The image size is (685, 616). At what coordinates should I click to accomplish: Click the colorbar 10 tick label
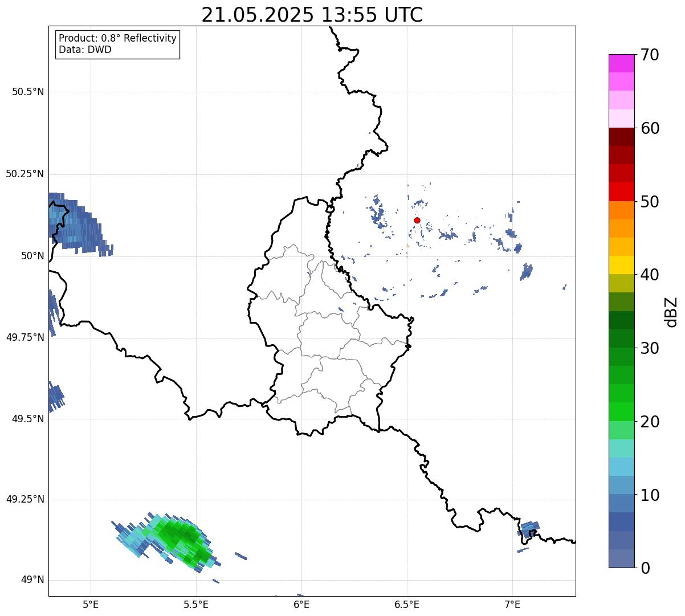click(650, 495)
